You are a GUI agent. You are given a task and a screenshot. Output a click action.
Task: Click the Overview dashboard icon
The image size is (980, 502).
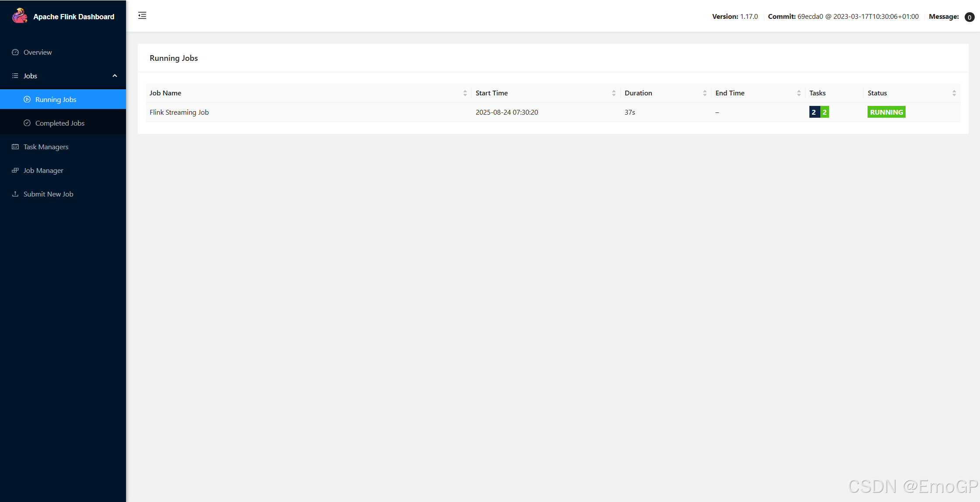tap(15, 52)
